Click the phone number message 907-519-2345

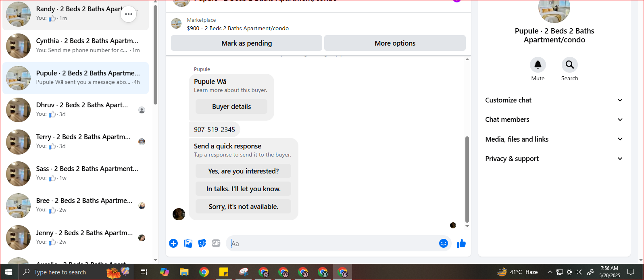(215, 130)
